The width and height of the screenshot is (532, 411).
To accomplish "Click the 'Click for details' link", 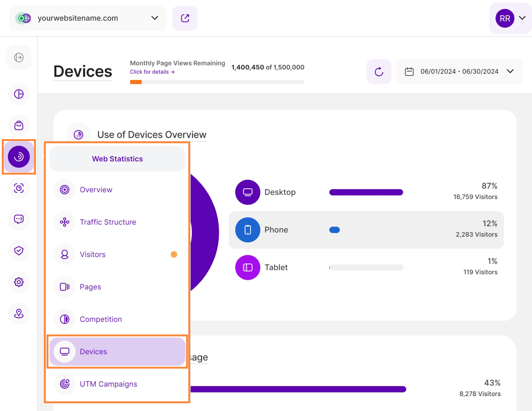I will coord(152,72).
